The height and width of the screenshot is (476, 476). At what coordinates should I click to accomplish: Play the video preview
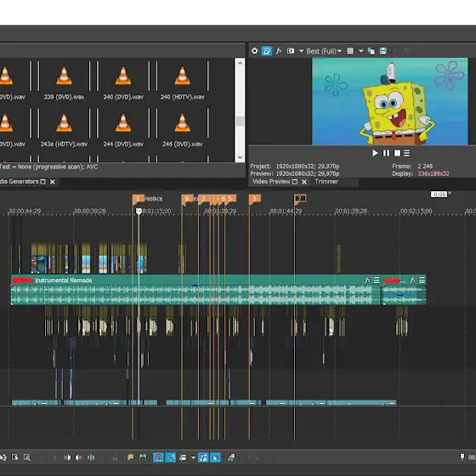pyautogui.click(x=375, y=153)
